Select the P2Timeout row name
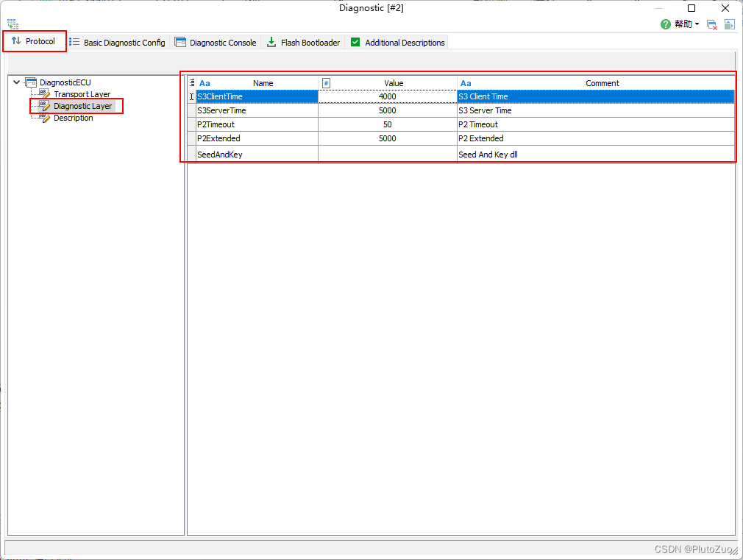 pyautogui.click(x=257, y=124)
